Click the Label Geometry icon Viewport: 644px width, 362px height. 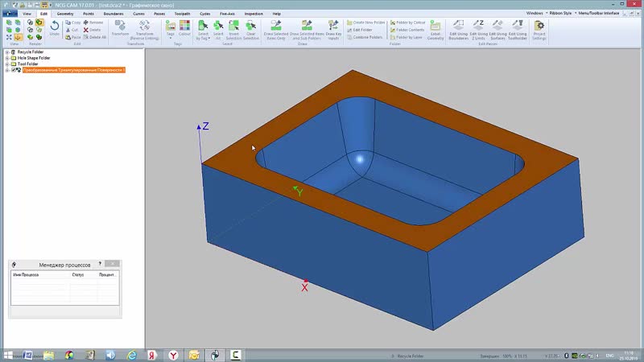click(436, 29)
